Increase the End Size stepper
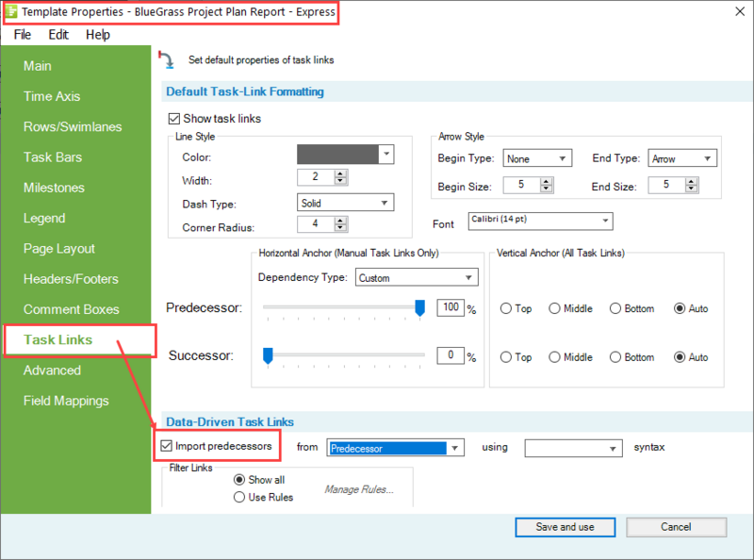The height and width of the screenshot is (560, 754). point(692,182)
